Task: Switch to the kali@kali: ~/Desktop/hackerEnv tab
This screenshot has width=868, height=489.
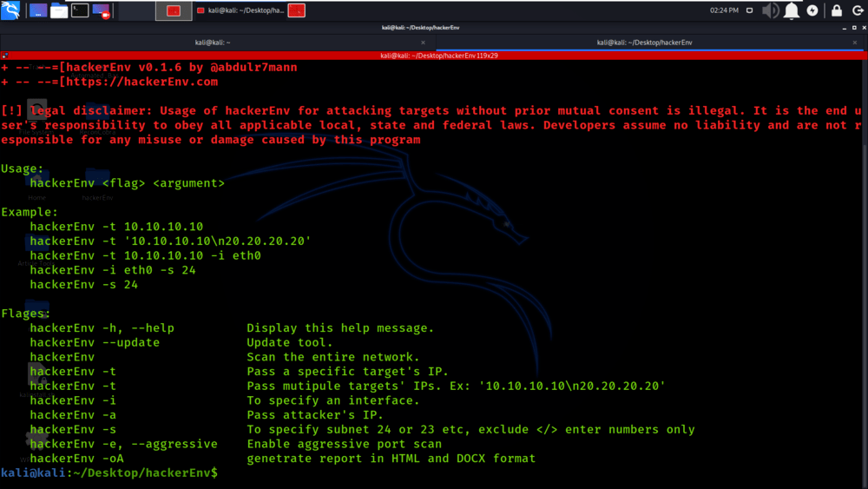Action: (644, 42)
